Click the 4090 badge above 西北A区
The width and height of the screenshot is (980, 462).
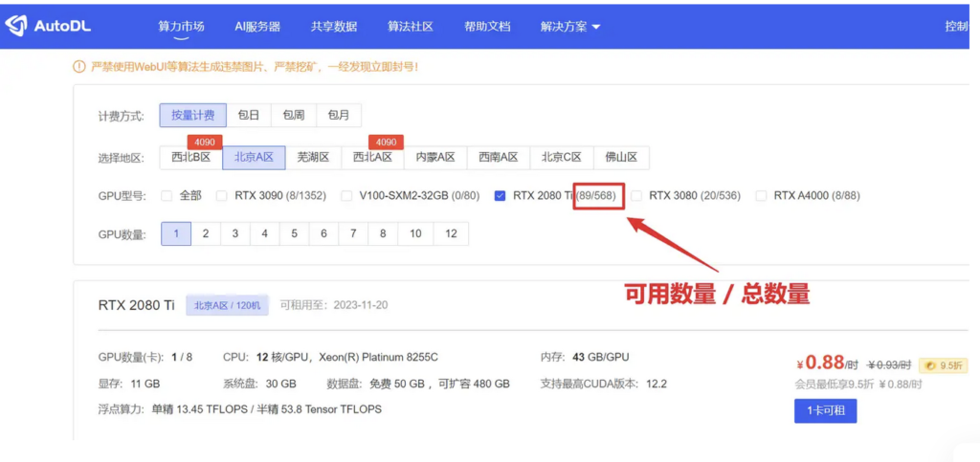(x=386, y=142)
